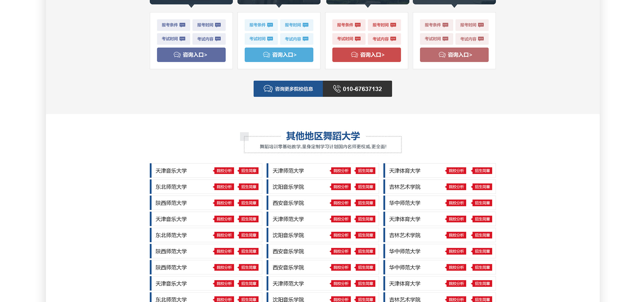Click the purple 考试内容 tag
644x302 pixels.
point(209,39)
